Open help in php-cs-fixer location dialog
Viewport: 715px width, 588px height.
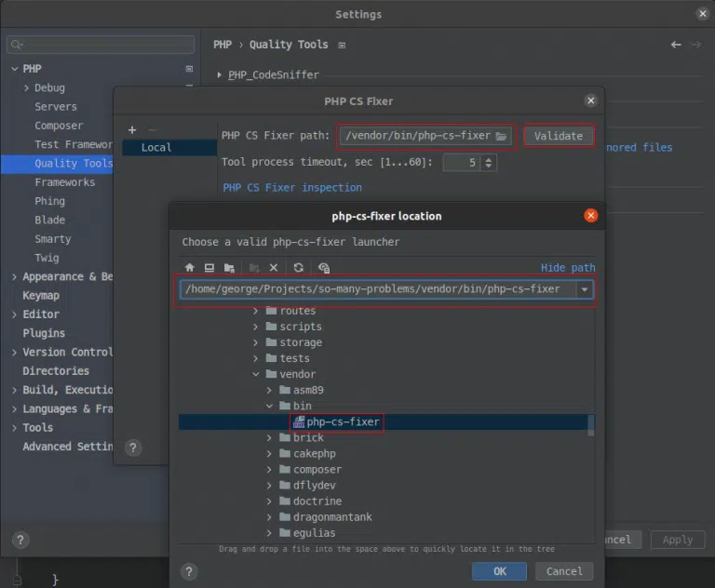(x=189, y=571)
